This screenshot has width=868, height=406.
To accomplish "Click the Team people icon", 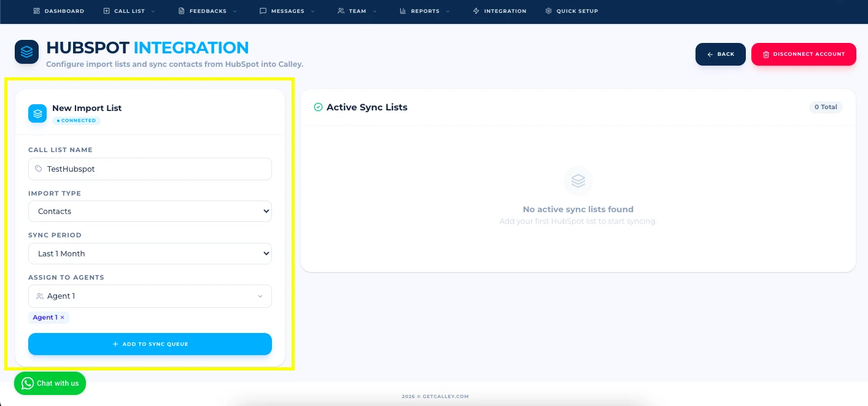I will [x=341, y=11].
